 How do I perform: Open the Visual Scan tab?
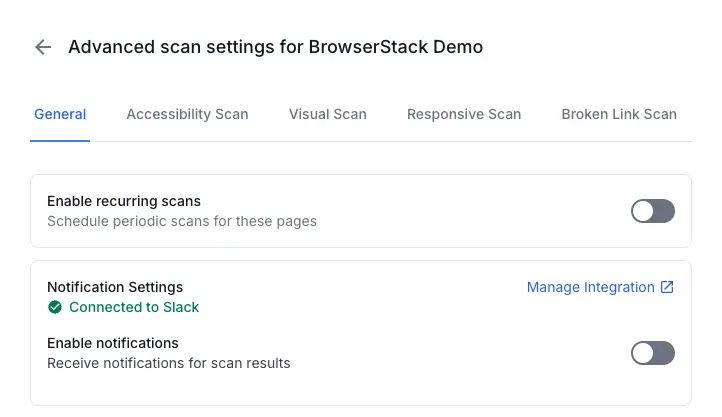pyautogui.click(x=328, y=114)
